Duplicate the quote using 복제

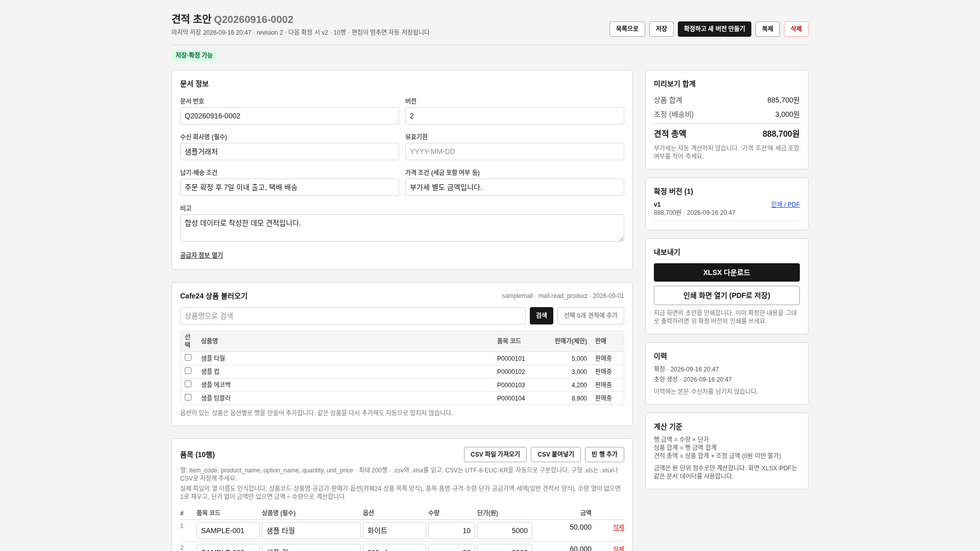(x=767, y=29)
